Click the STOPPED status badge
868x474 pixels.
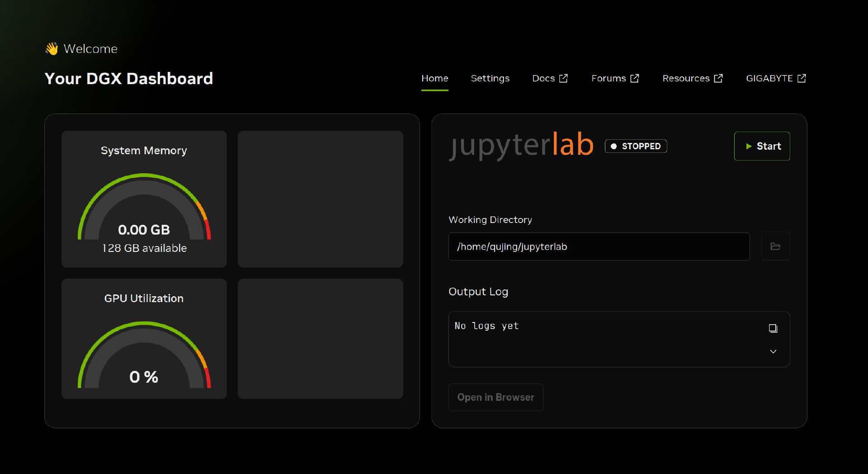coord(636,146)
